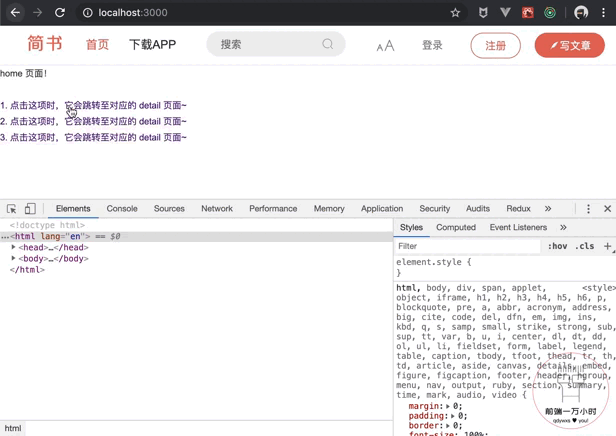Image resolution: width=616 pixels, height=436 pixels.
Task: Open the green circular extension icon
Action: point(550,13)
